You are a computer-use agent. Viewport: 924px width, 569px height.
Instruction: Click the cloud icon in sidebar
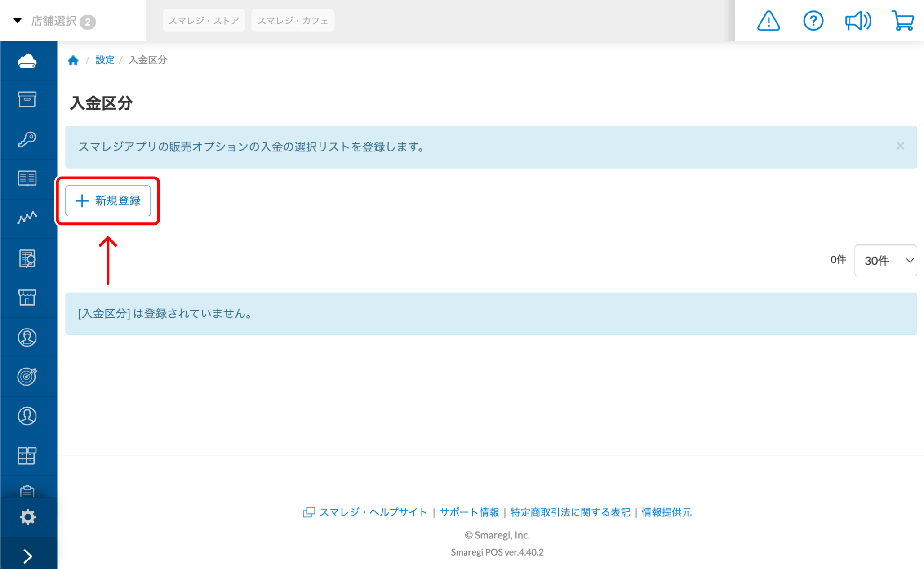click(x=27, y=61)
